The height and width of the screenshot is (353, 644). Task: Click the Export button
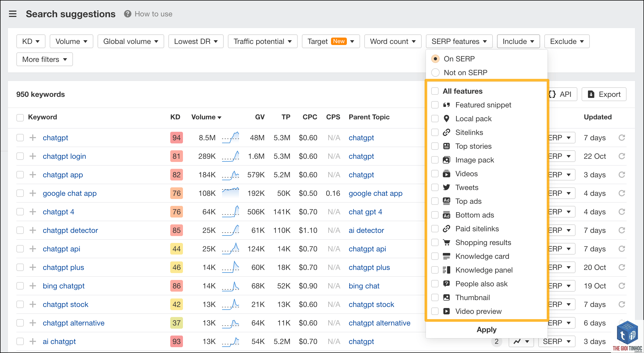tap(604, 94)
